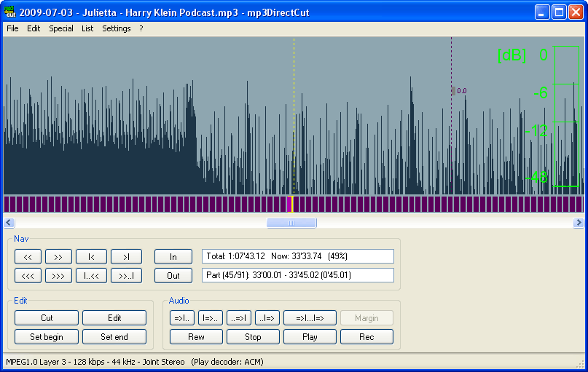Click the |..<< jump to start button
The height and width of the screenshot is (372, 588).
(91, 276)
